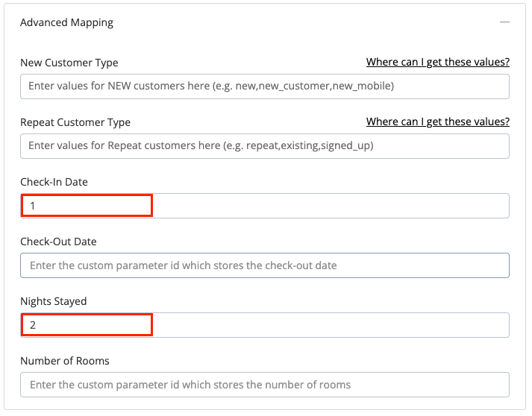This screenshot has height=416, width=532.
Task: Click into the Check-In Date field
Action: pyautogui.click(x=265, y=206)
